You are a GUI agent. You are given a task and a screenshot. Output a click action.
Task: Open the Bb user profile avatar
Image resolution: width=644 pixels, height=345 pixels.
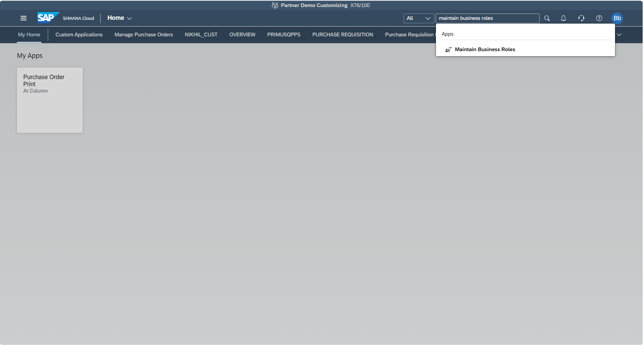[617, 18]
